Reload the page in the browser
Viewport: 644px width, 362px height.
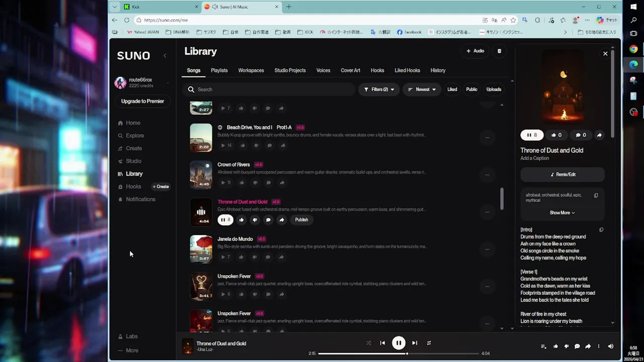(x=126, y=20)
